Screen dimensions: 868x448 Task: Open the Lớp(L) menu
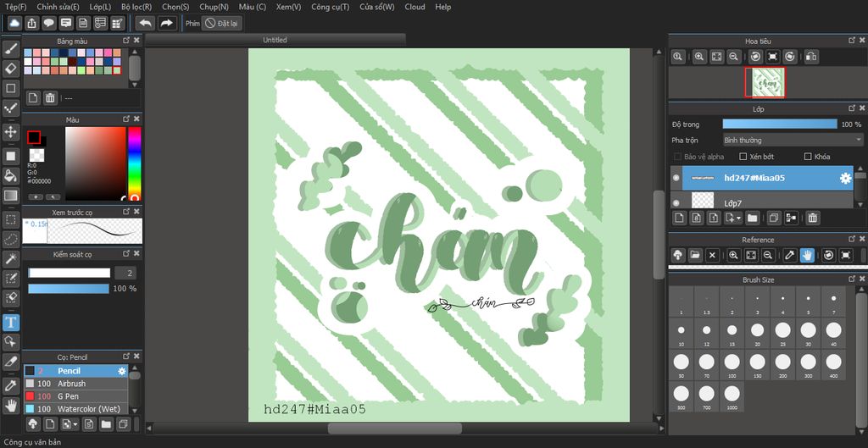point(100,7)
